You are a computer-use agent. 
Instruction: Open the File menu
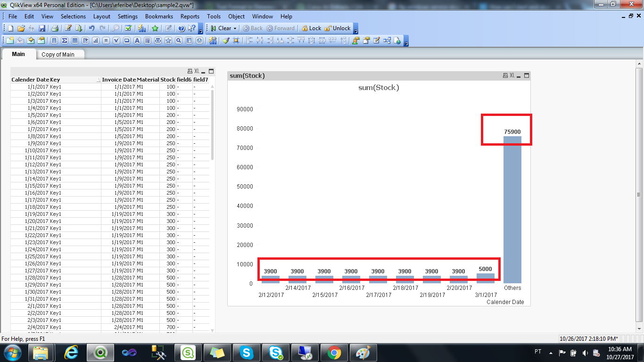click(x=13, y=16)
